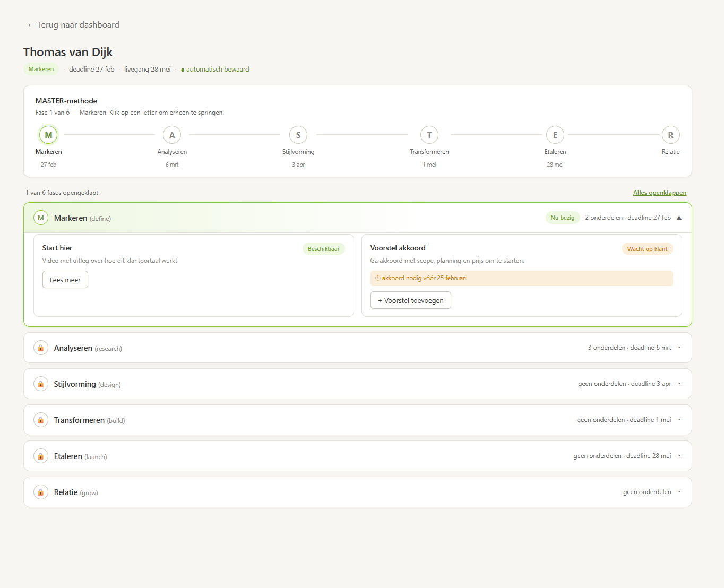Click the lock icon next to Etaleren
724x588 pixels.
point(41,456)
